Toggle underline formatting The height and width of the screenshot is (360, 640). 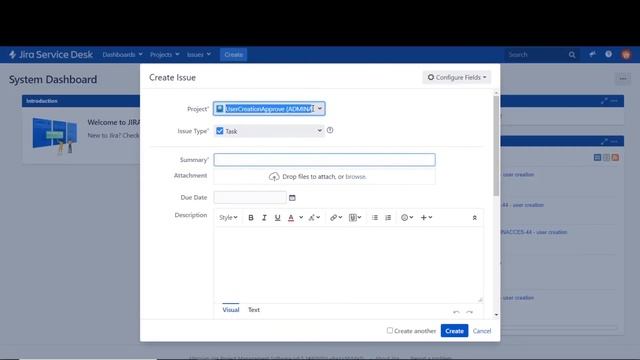pos(278,218)
